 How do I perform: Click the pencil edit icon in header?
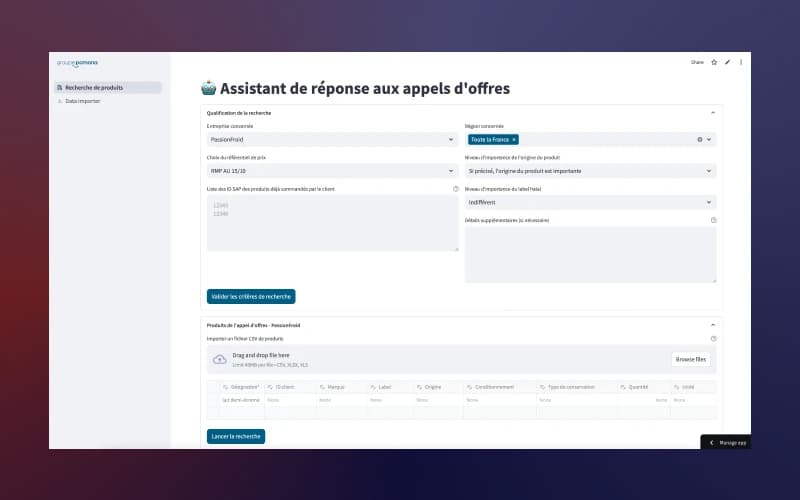727,62
